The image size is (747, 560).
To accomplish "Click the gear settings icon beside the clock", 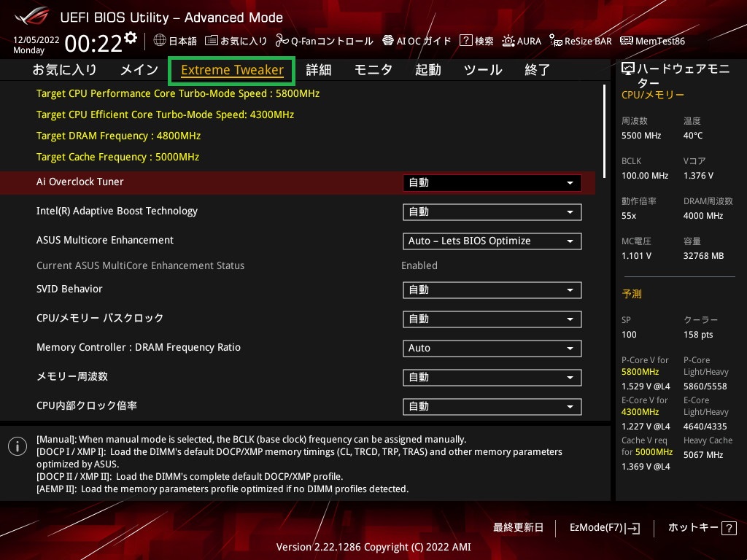I will click(131, 38).
